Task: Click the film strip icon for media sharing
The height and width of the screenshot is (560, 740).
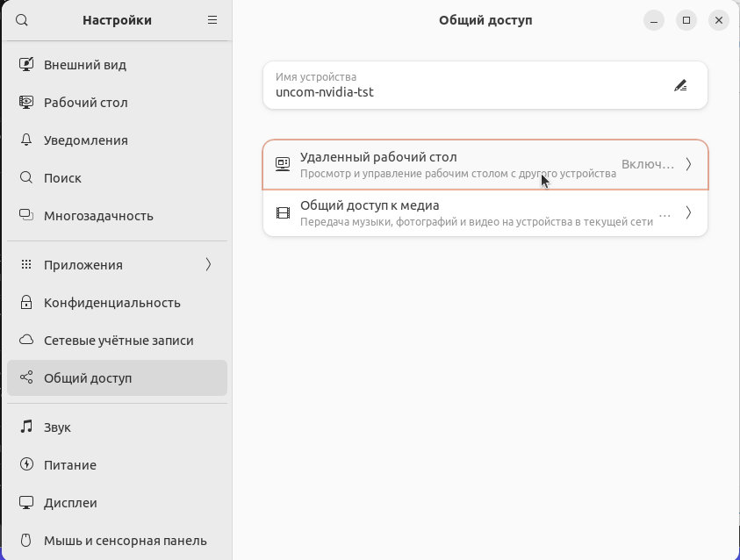Action: (283, 212)
